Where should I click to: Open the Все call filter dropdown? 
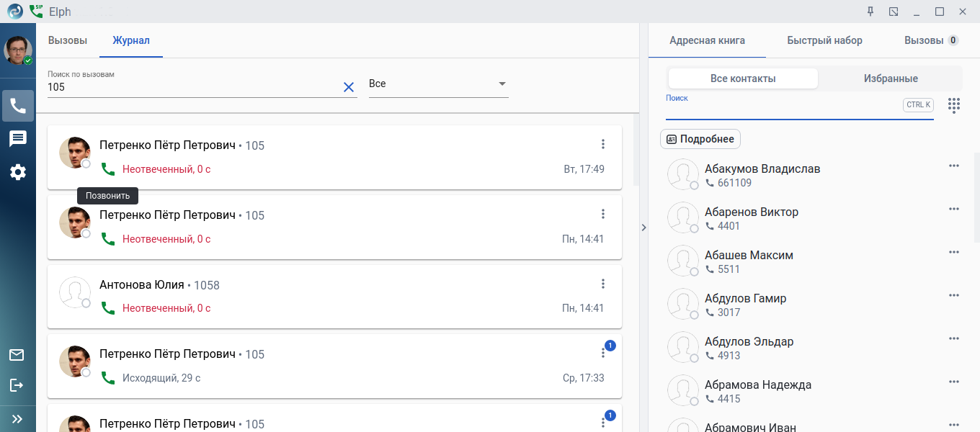pos(438,84)
